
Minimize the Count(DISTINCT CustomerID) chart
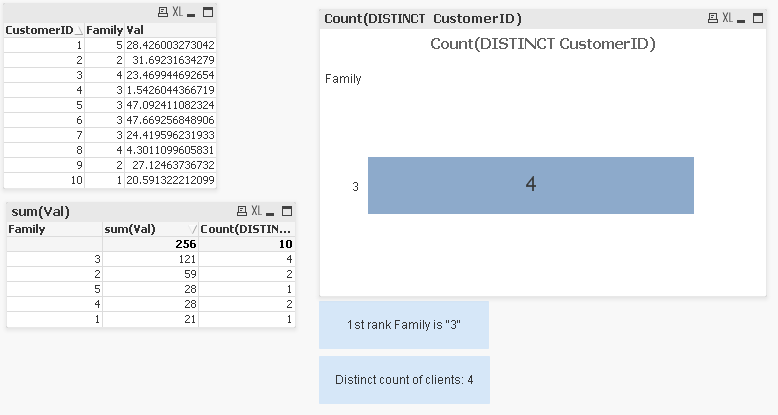click(743, 19)
